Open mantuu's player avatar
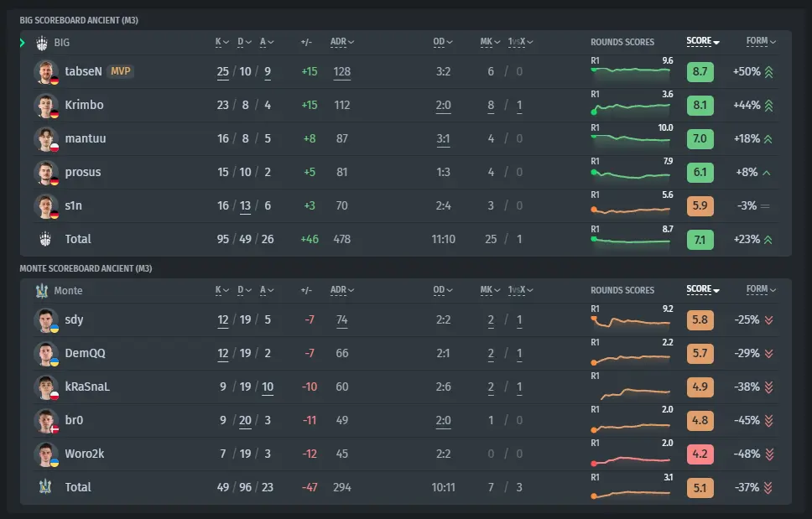 (46, 139)
